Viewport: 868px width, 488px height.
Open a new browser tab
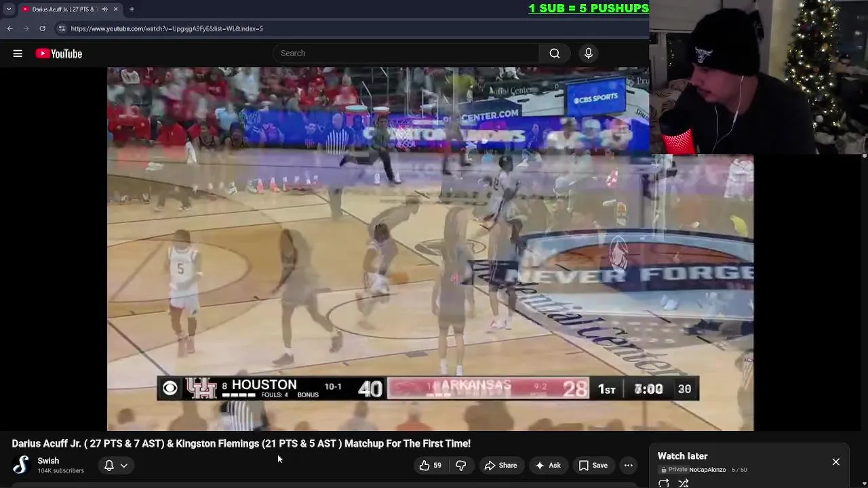point(132,9)
